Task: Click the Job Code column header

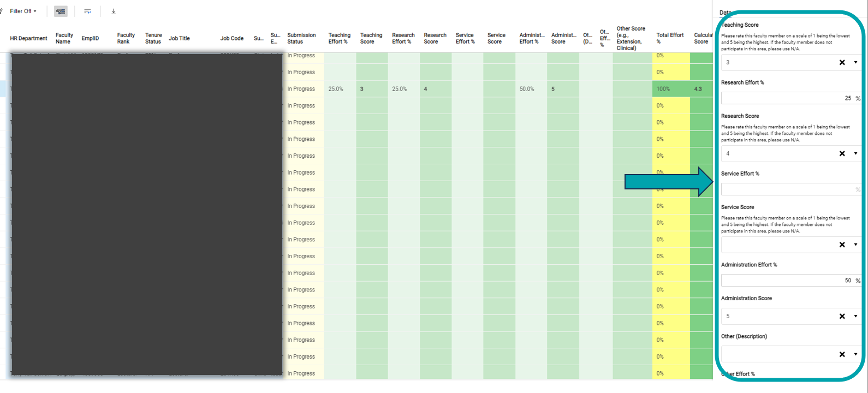Action: [232, 38]
